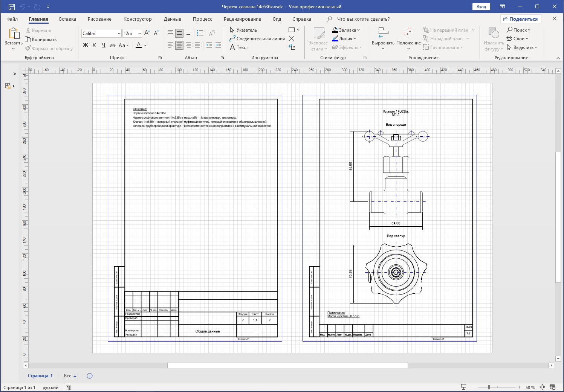564x392 pixels.
Task: Open the Insert (Вставка) tab
Action: (x=67, y=19)
